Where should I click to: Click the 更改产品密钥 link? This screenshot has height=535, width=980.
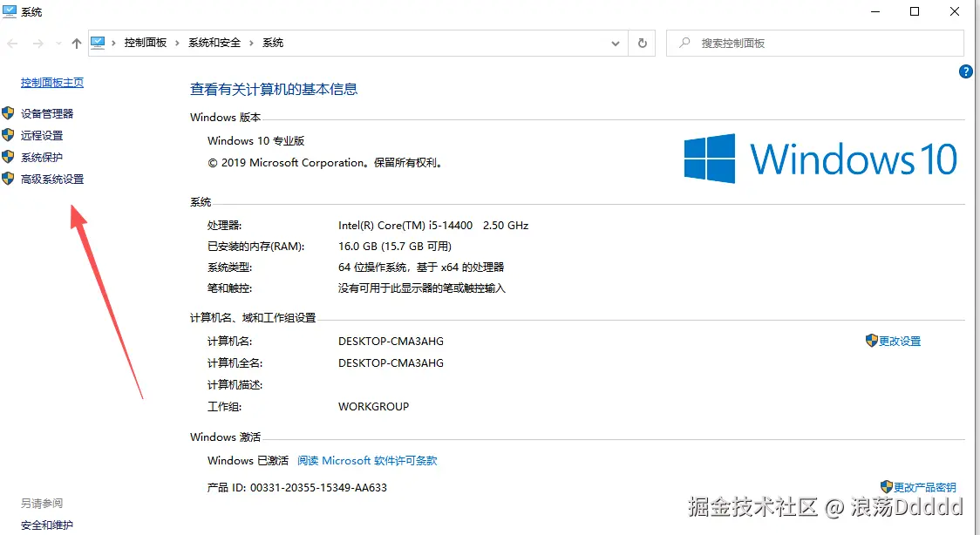coord(925,487)
